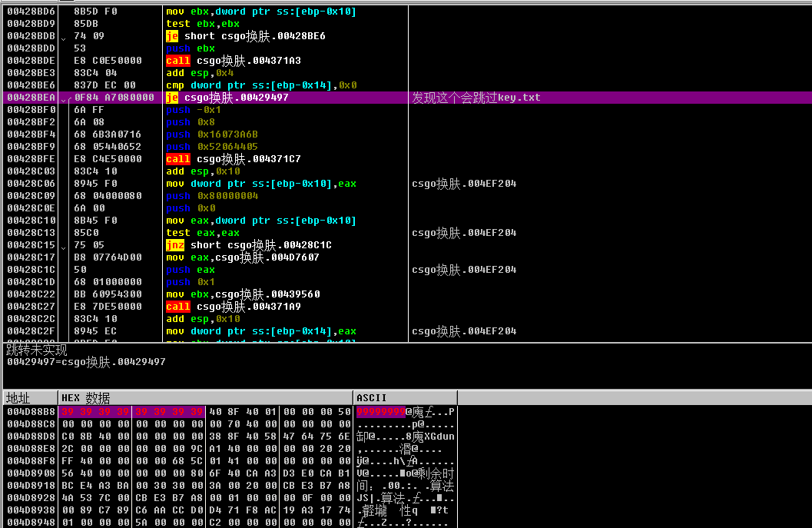812x528 pixels.
Task: Click address 00428BEA in the address column
Action: 31,98
